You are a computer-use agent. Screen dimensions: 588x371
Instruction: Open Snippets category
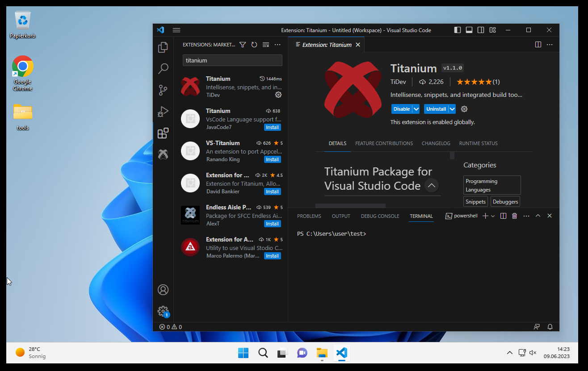pyautogui.click(x=475, y=202)
